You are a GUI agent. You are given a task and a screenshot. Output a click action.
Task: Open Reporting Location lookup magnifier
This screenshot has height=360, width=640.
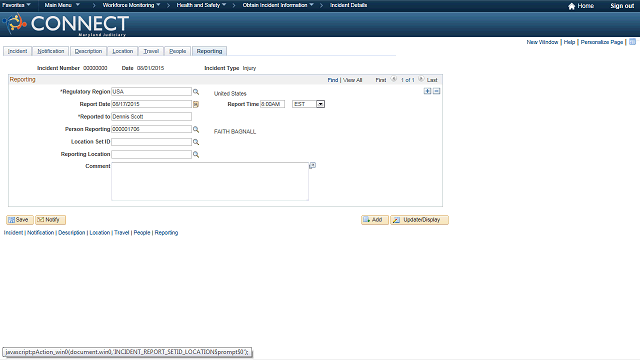(x=196, y=155)
